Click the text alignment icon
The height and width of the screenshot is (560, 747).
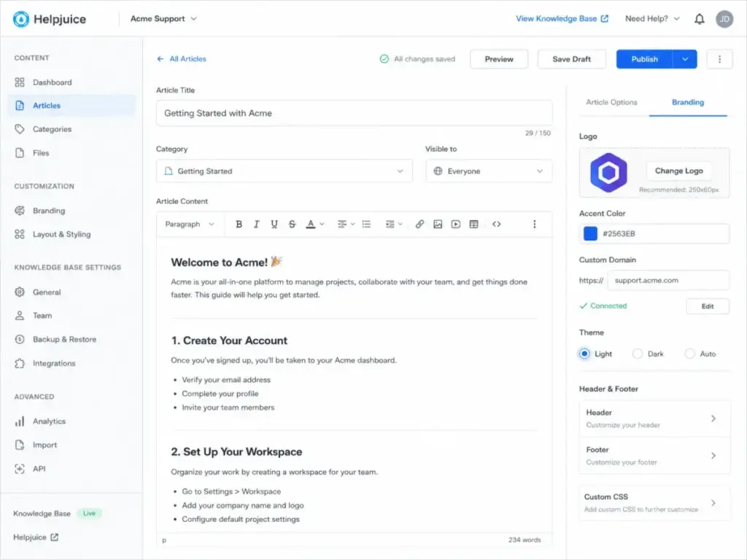tap(341, 225)
